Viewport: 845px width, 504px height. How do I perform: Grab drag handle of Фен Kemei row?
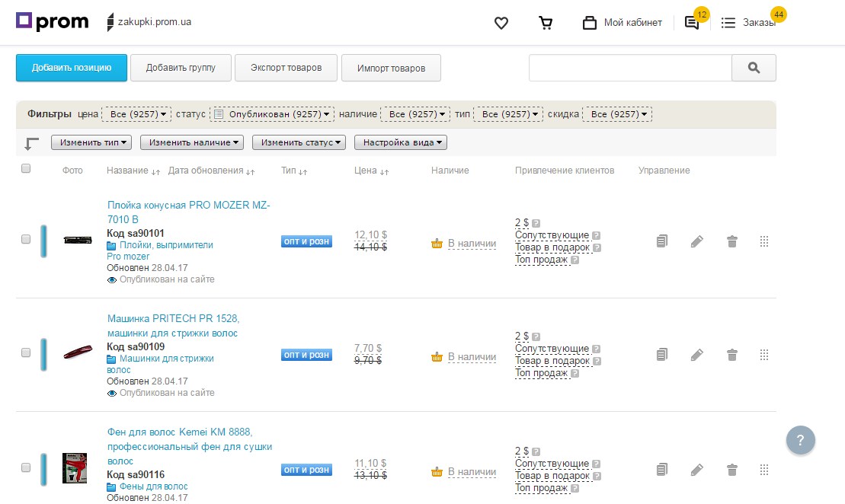click(764, 470)
